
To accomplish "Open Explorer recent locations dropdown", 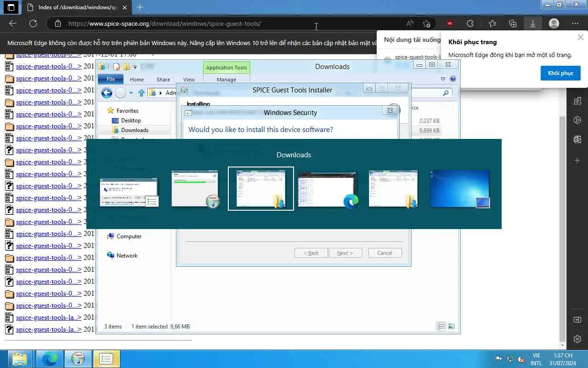I will click(x=131, y=93).
